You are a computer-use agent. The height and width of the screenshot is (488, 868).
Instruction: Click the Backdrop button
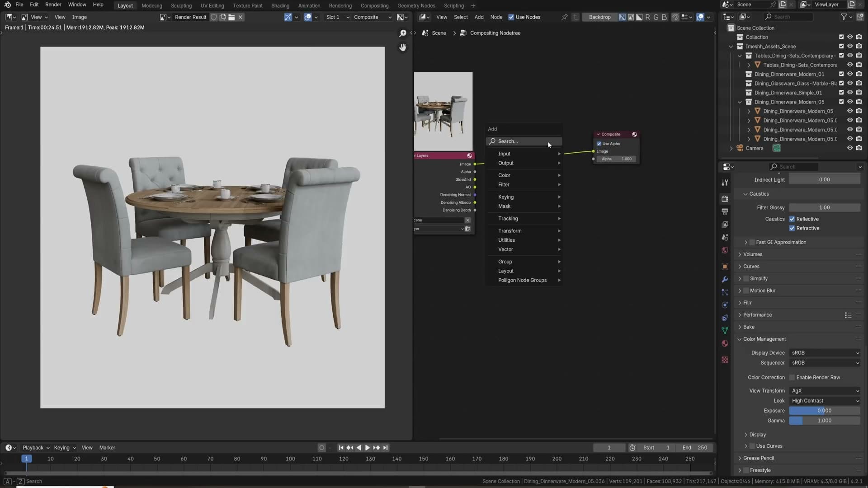click(x=599, y=17)
